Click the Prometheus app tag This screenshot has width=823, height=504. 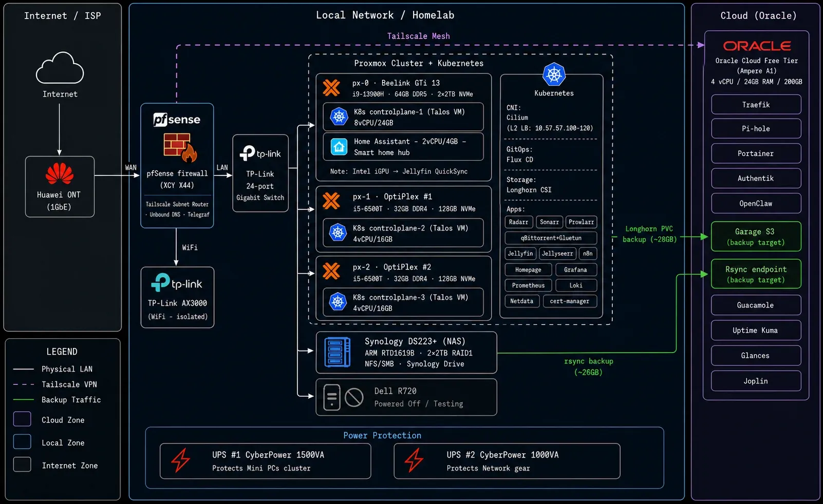529,285
